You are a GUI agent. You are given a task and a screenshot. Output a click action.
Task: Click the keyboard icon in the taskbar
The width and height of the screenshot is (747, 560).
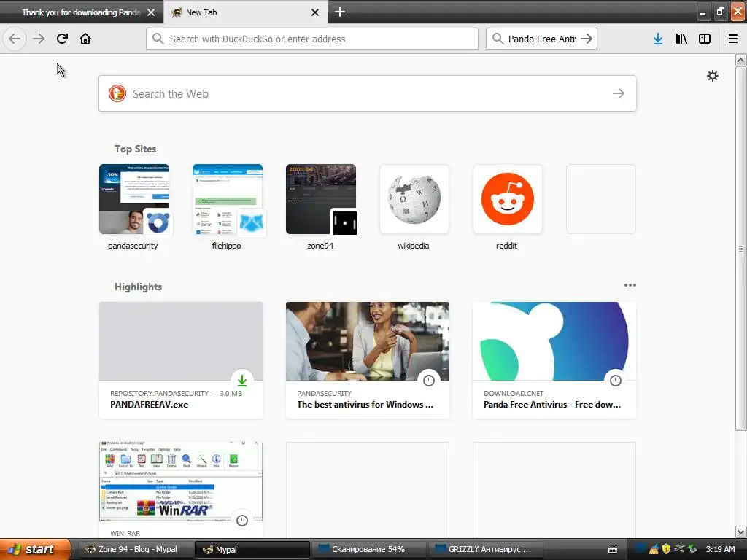tap(613, 550)
